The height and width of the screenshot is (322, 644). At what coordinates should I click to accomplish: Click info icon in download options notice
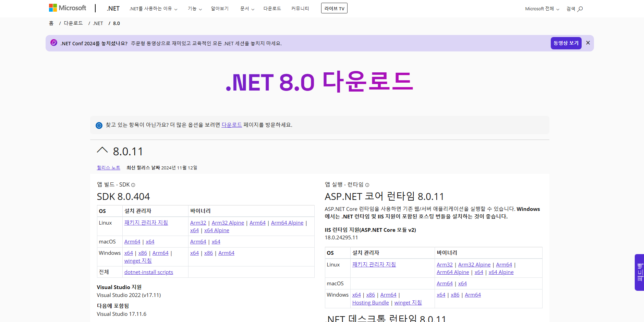pyautogui.click(x=99, y=126)
